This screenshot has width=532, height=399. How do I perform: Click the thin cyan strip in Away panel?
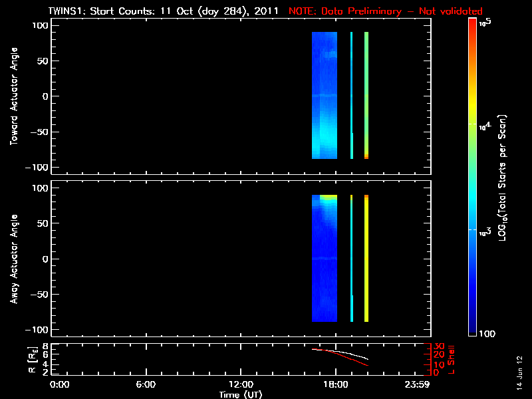tap(351, 258)
